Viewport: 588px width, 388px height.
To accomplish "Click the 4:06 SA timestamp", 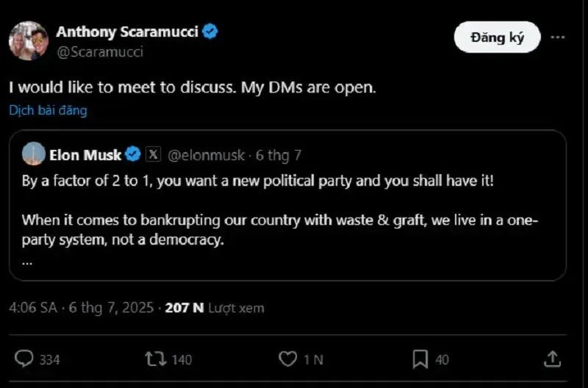I will (x=33, y=308).
